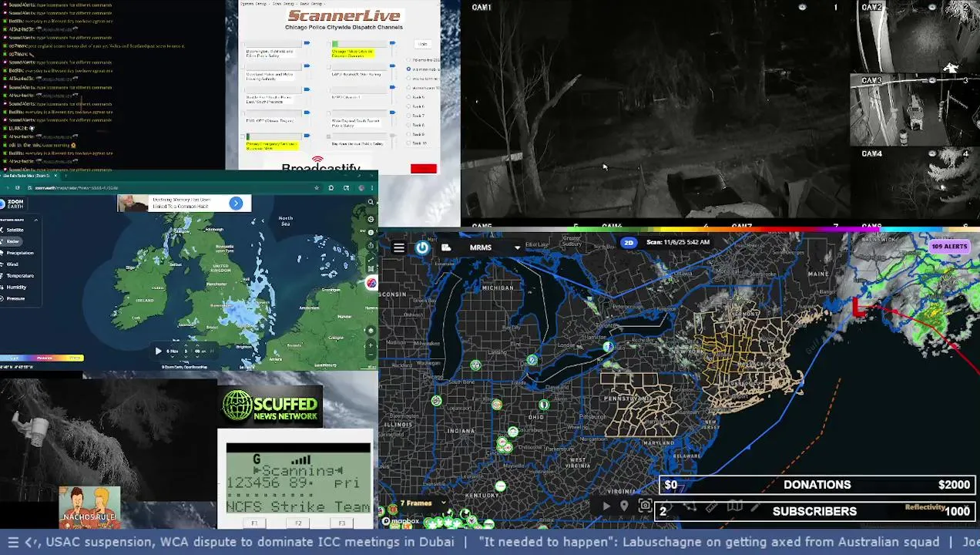Image resolution: width=980 pixels, height=555 pixels.
Task: Click the red button in ScannerLive
Action: (424, 169)
